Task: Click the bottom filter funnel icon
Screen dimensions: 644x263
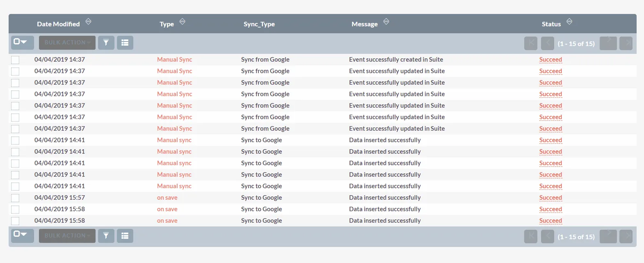Action: [106, 236]
